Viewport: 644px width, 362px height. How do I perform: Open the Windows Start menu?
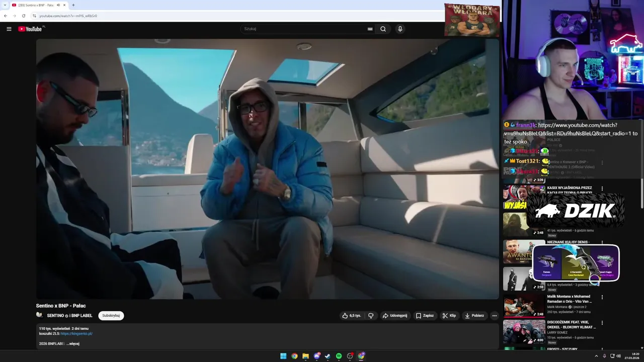coord(283,356)
